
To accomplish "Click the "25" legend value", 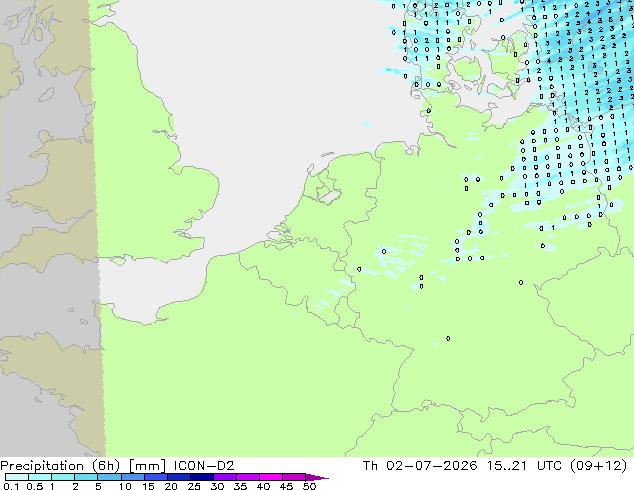I will (194, 486).
